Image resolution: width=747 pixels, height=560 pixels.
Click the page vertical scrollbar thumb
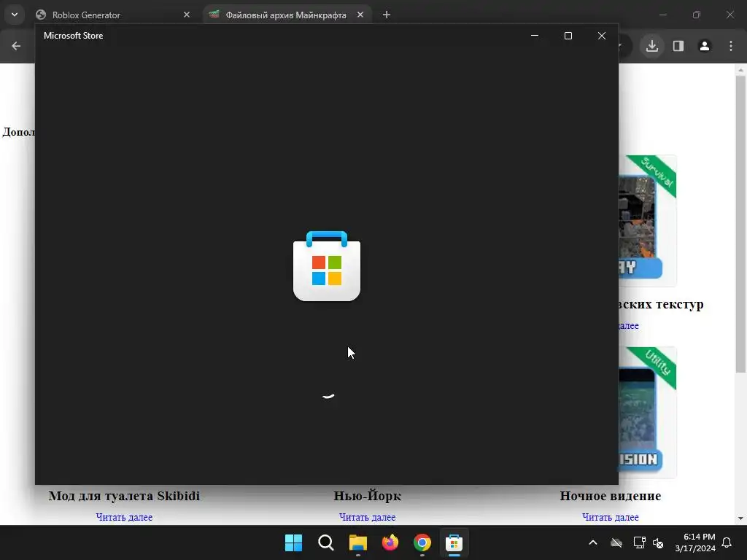(x=740, y=224)
